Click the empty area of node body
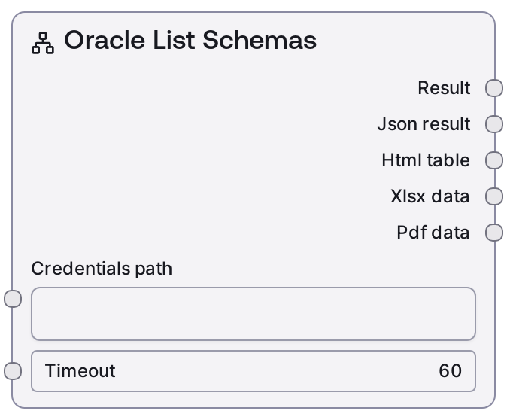 tap(188, 166)
